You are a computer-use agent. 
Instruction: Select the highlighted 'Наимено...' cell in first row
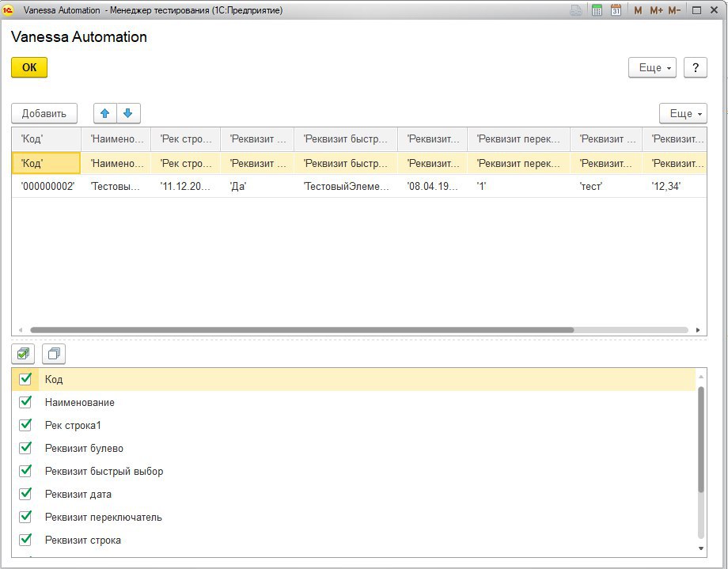(116, 163)
